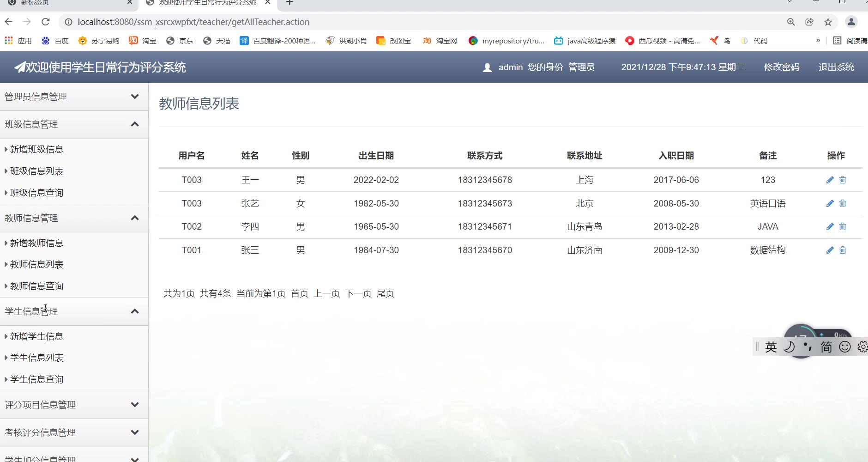Collapse the 班级信息管理 section

pyautogui.click(x=74, y=124)
